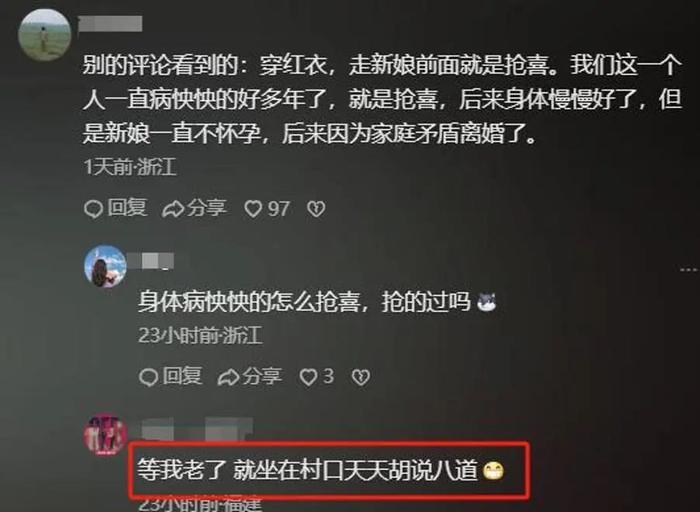This screenshot has height=512, width=700.
Task: Open blurred username of second commenter
Action: (x=151, y=261)
